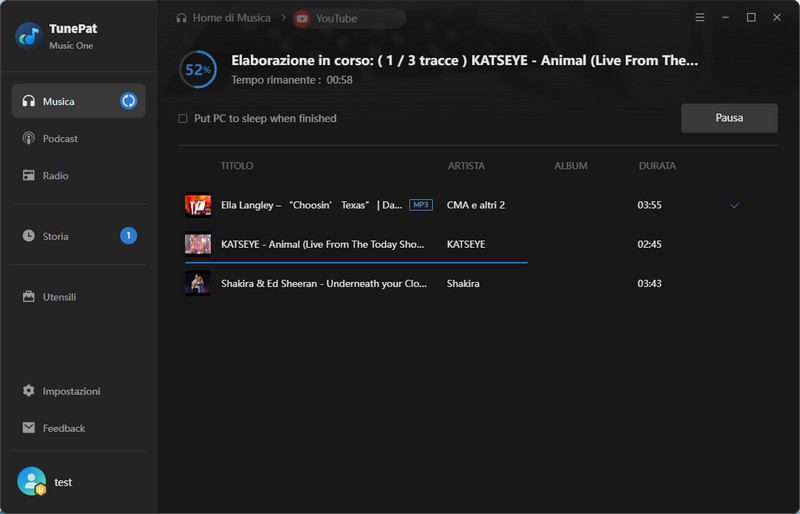Viewport: 800px width, 514px height.
Task: Click the Ella Langley track thumbnail
Action: (x=197, y=205)
